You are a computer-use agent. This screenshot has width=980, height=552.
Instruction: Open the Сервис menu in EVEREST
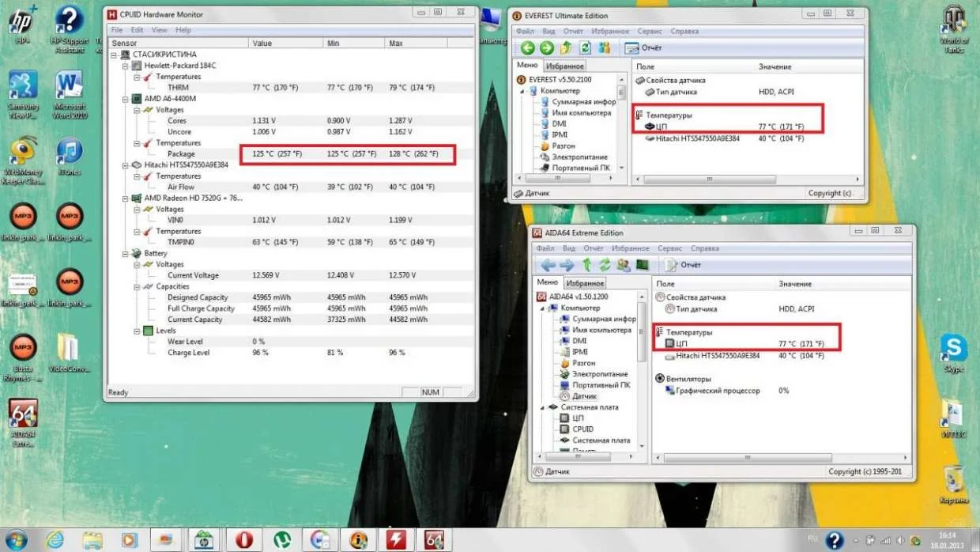point(650,32)
